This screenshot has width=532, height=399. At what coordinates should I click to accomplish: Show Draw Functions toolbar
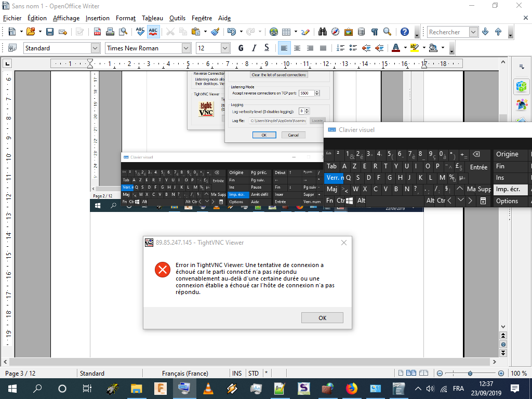click(x=305, y=32)
